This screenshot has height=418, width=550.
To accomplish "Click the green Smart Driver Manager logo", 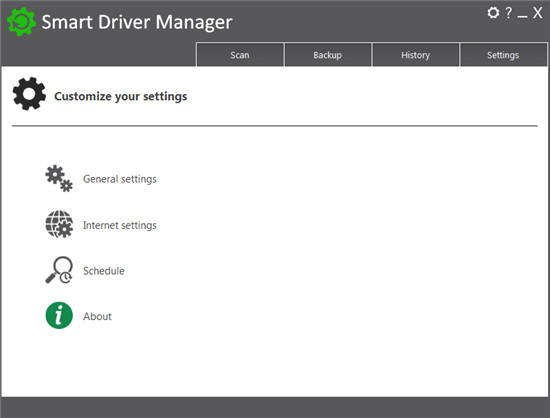I will (21, 22).
